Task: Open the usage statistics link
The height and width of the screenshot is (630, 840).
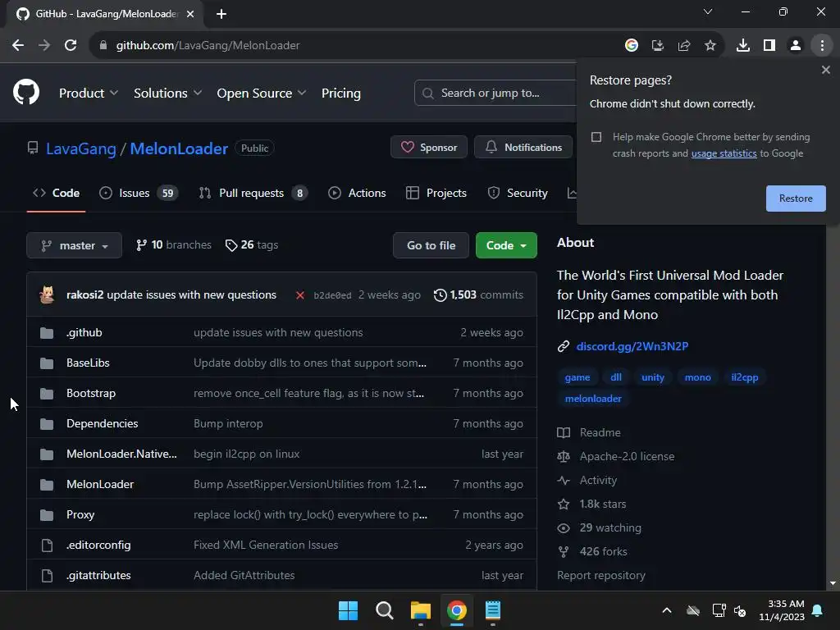Action: pos(724,153)
